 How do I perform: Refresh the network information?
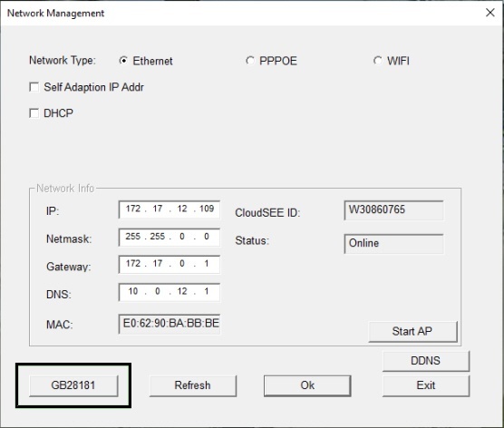193,385
